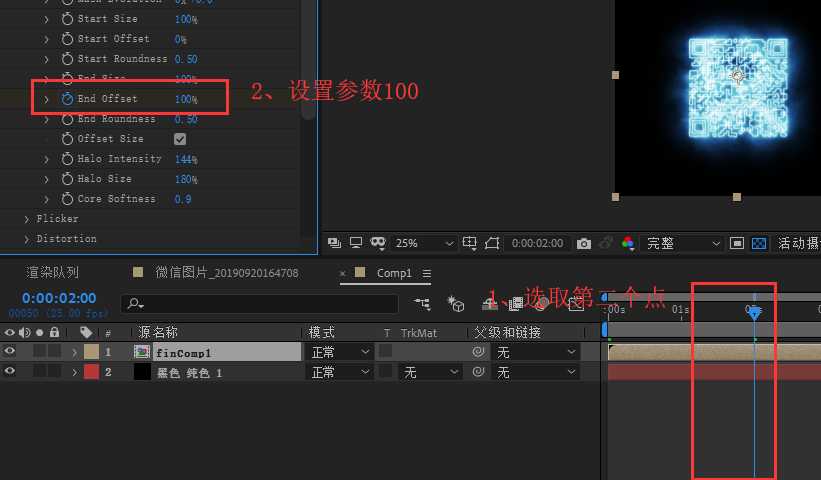Expand the Flicker group
821x480 pixels.
point(26,219)
